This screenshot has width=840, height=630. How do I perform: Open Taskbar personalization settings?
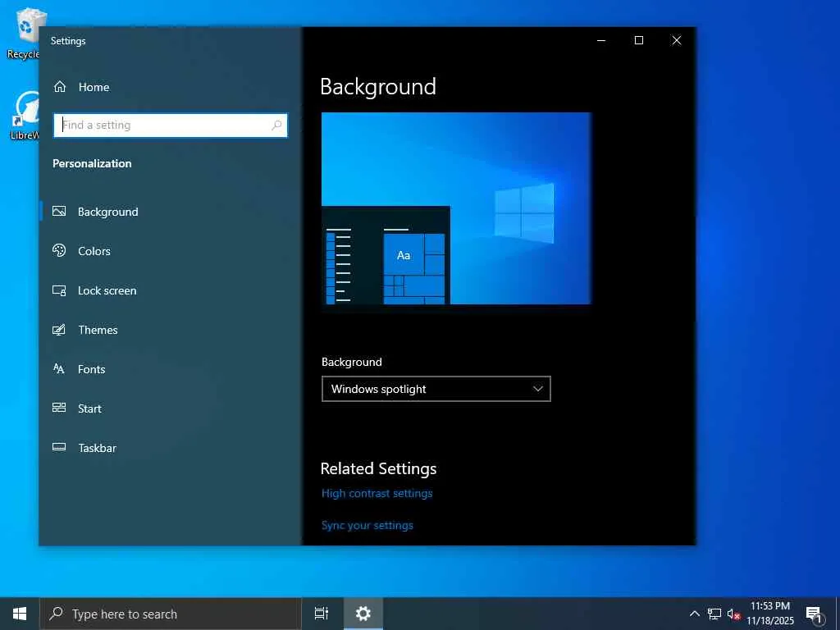171,448
